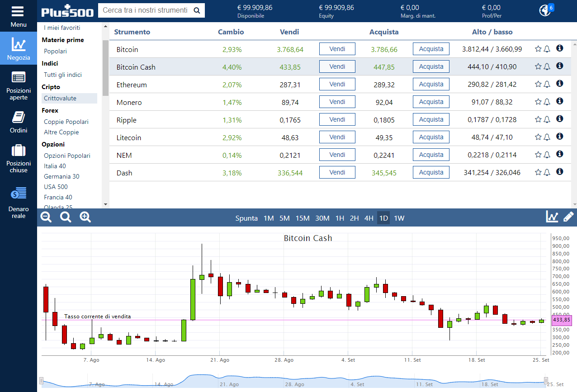Set price alert bell for Bitcoin
Viewport: 577px width, 392px height.
point(547,49)
